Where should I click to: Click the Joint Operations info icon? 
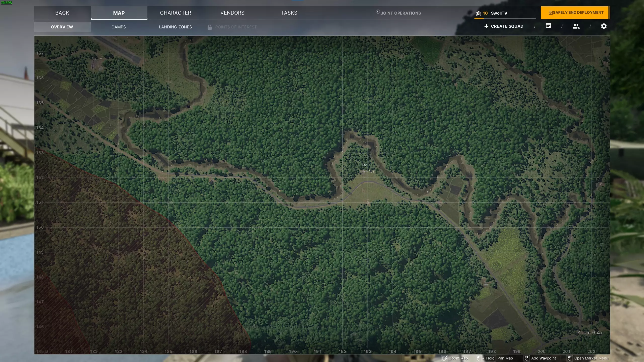378,12
